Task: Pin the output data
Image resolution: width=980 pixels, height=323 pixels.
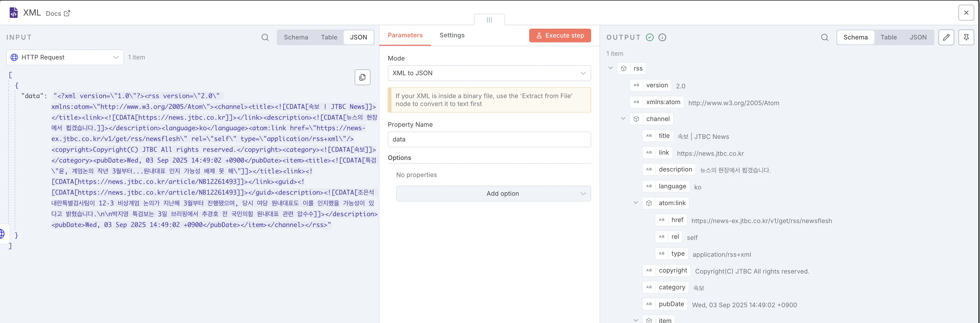Action: click(x=967, y=37)
